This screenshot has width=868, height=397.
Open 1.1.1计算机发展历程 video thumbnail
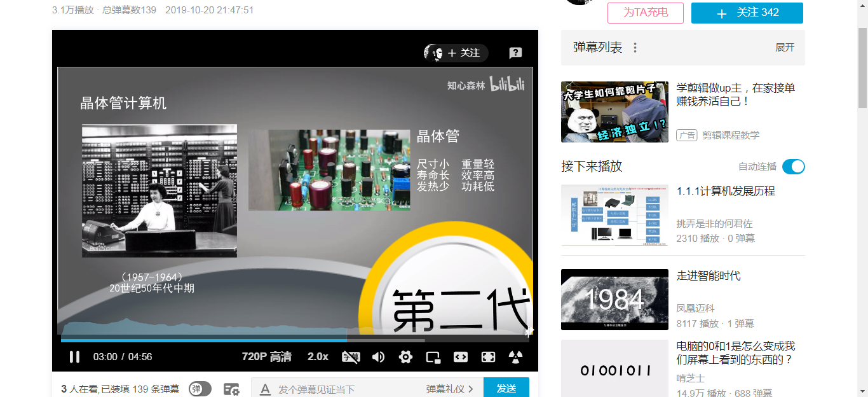tap(614, 215)
